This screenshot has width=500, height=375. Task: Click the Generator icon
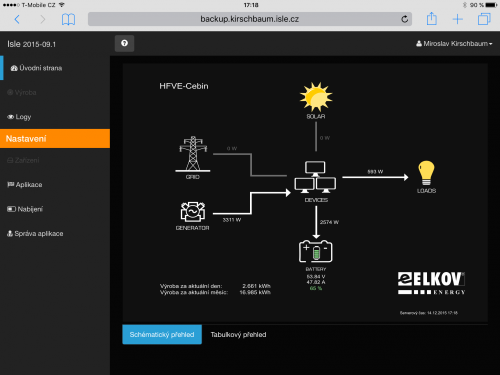[x=193, y=212]
